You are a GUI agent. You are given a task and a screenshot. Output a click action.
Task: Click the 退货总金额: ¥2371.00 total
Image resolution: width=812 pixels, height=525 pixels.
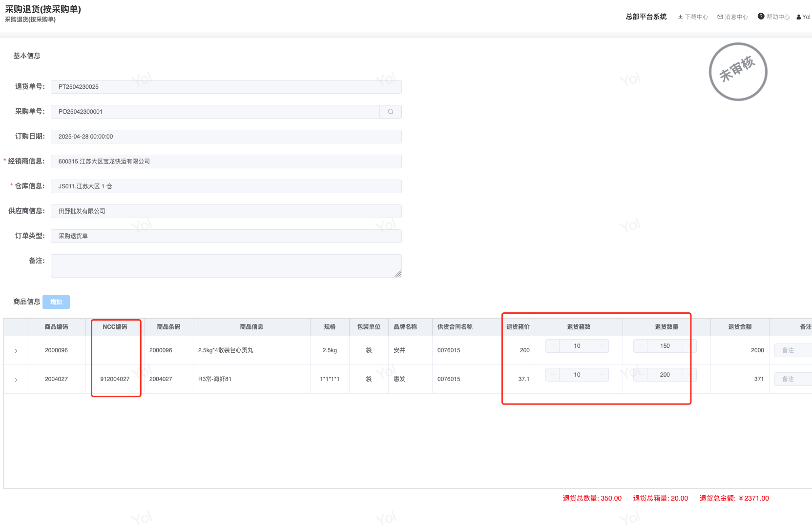(x=734, y=499)
